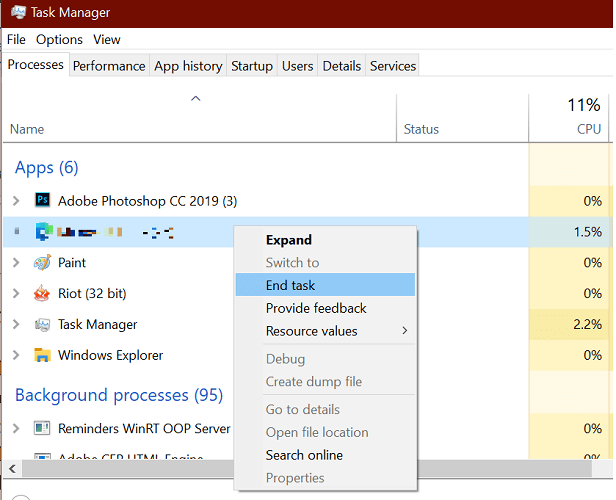
Task: Click Go to details menu entry
Action: 325,409
